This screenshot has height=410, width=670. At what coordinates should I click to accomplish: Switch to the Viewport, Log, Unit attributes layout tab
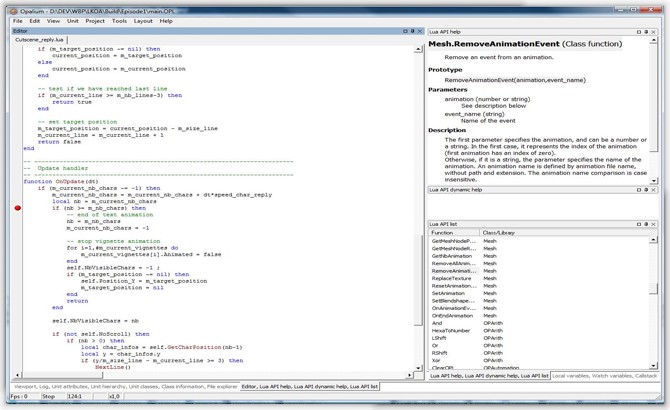[126, 387]
